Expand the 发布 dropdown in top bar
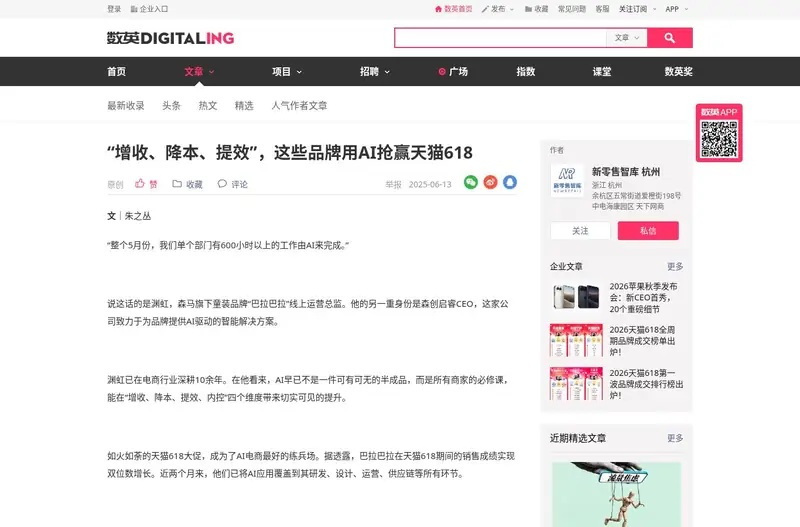This screenshot has width=800, height=527. point(498,9)
